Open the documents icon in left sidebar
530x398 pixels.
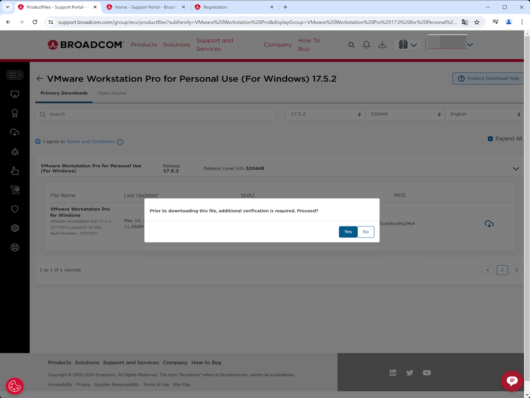[15, 190]
